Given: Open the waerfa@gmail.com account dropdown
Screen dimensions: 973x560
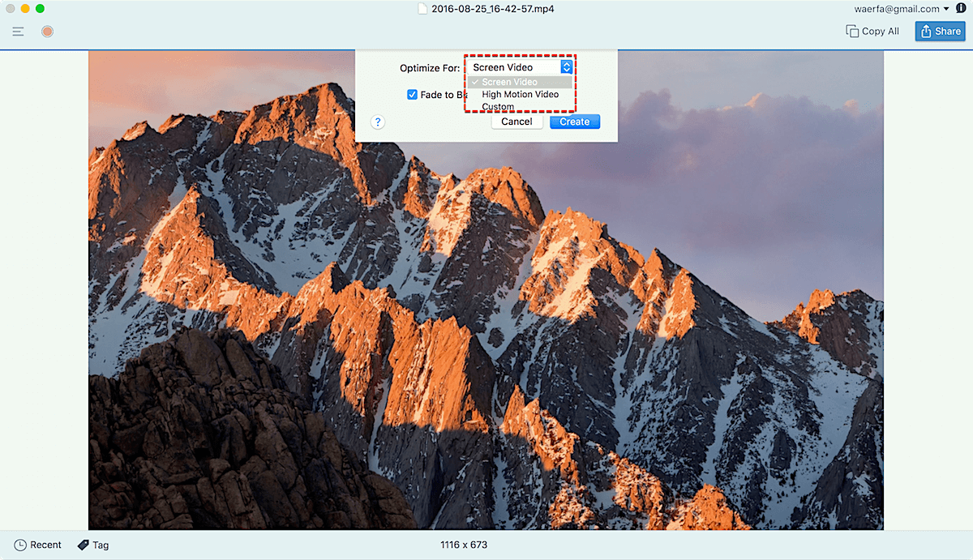Looking at the screenshot, I should tap(901, 9).
